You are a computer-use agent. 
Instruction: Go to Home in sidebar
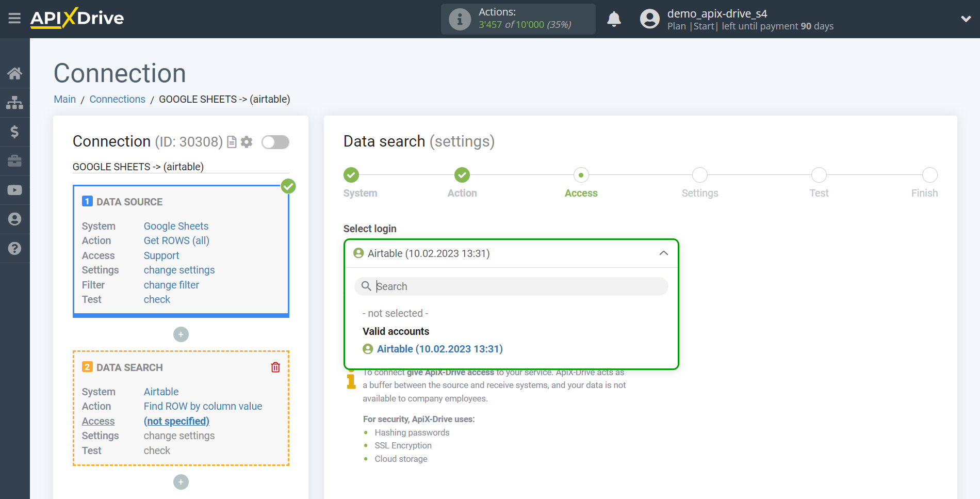[x=14, y=73]
